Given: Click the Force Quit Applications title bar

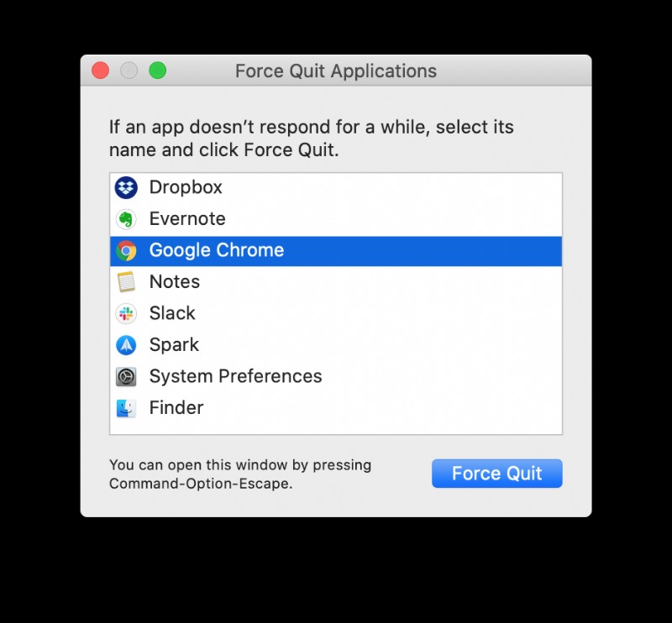Looking at the screenshot, I should pyautogui.click(x=336, y=71).
